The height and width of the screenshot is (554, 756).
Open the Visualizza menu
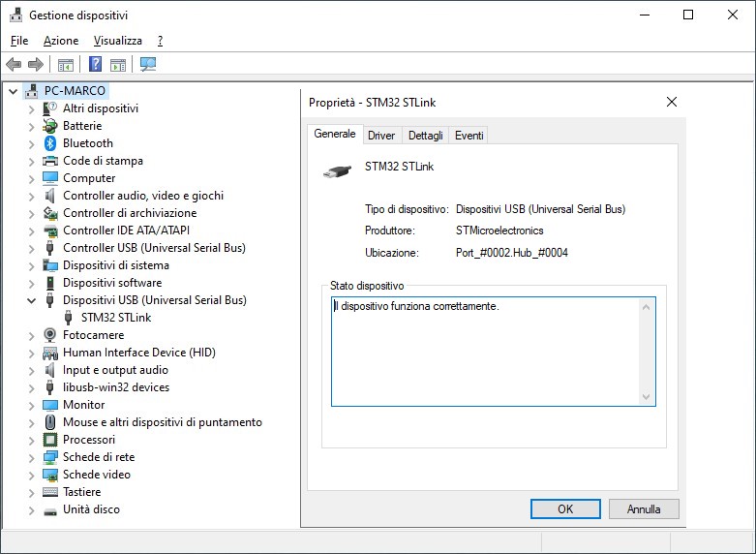[118, 41]
